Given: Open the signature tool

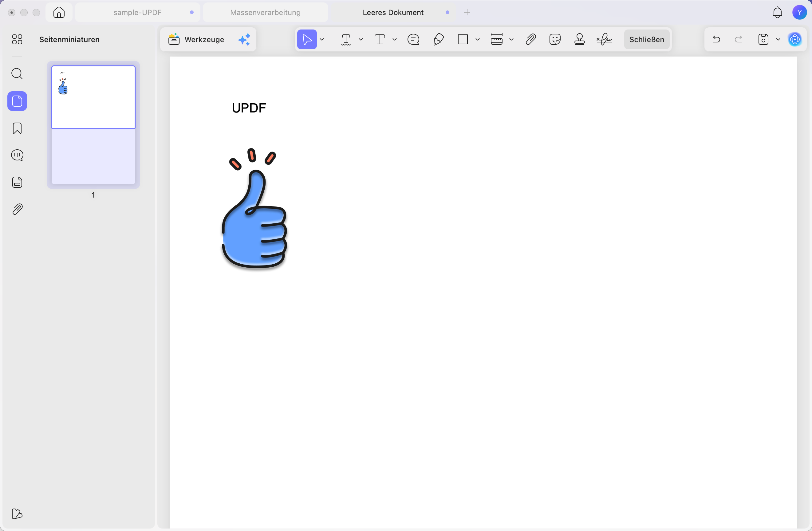Looking at the screenshot, I should [604, 40].
